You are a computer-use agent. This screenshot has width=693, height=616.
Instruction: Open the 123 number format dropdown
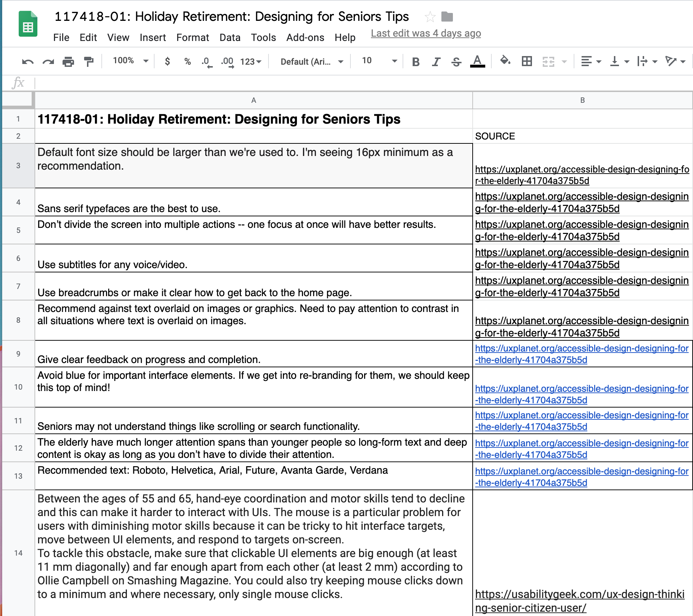(251, 62)
